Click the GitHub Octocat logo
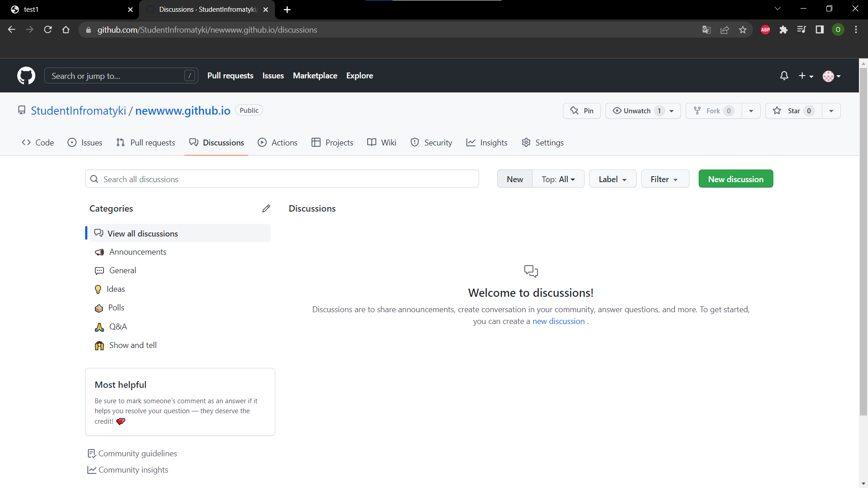Image resolution: width=868 pixels, height=488 pixels. coord(26,76)
